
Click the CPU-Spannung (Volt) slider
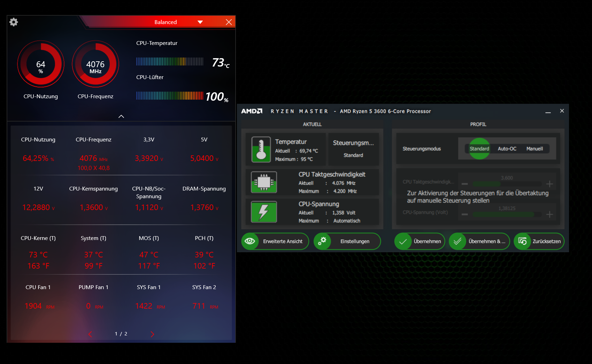click(x=507, y=214)
